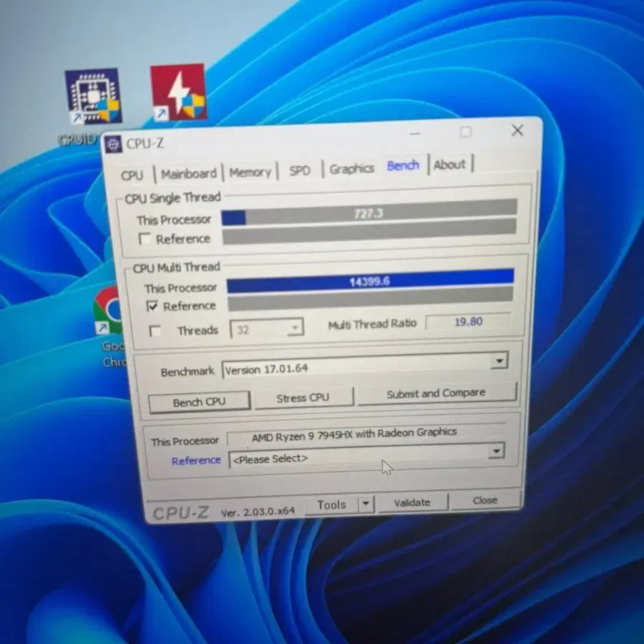Open the About tab
Viewport: 644px width, 644px height.
click(x=450, y=165)
